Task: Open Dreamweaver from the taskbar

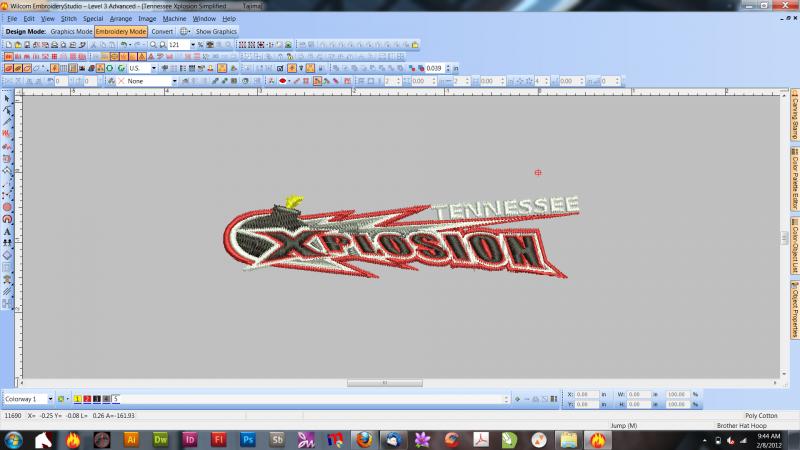Action: click(x=160, y=440)
